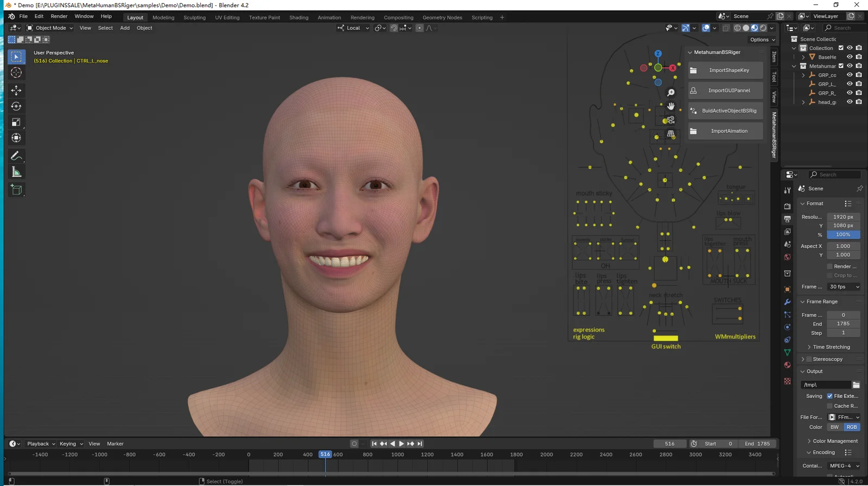Screen dimensions: 868x486
Task: Hide the BaseHe object with eye icon
Action: 850,57
